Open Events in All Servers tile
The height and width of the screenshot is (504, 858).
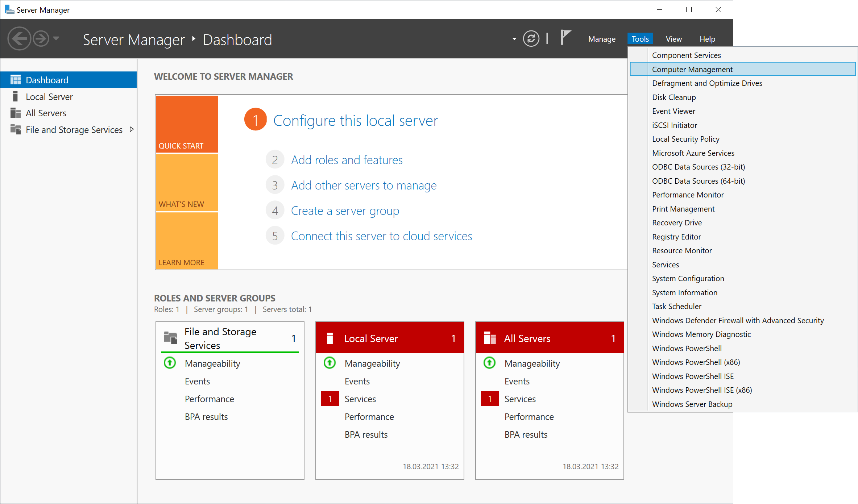pos(517,381)
